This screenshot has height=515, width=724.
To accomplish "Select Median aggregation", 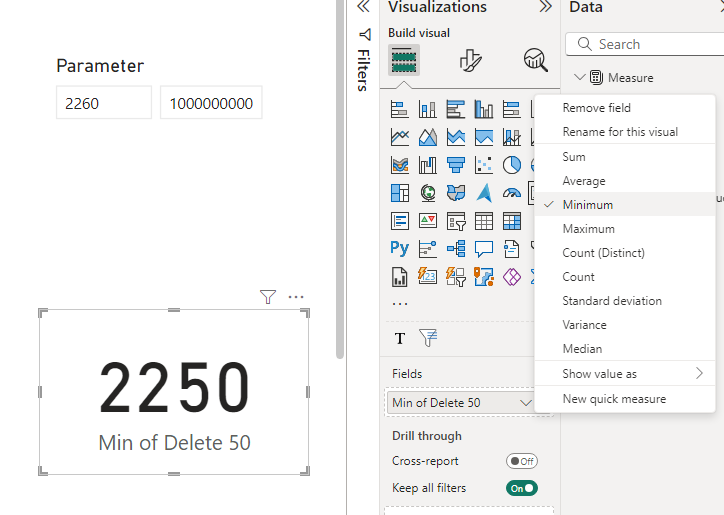I will (625, 349).
